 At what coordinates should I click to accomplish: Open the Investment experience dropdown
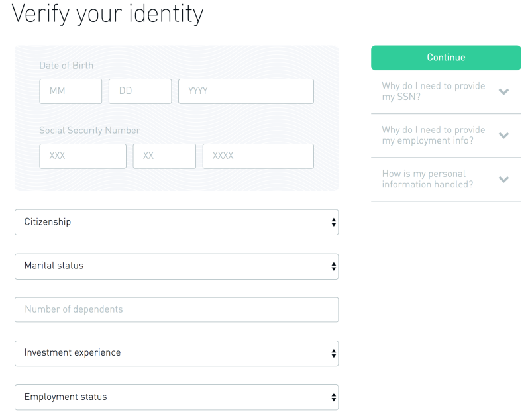176,354
